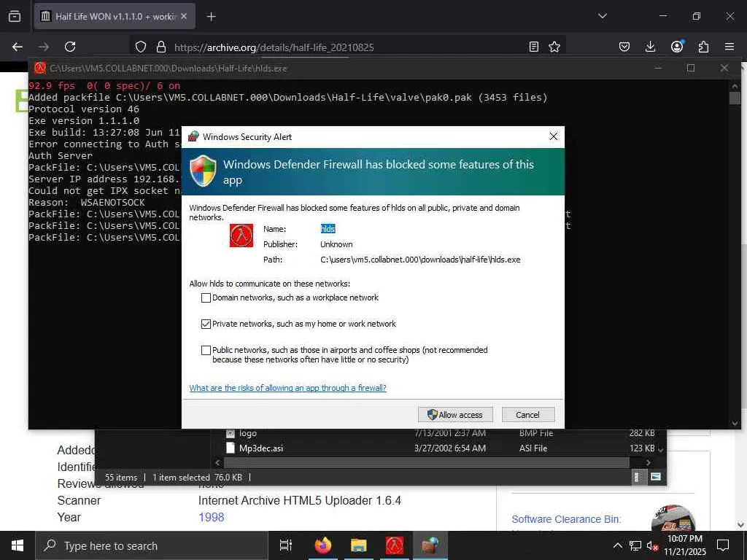This screenshot has width=747, height=560.
Task: Go forward in Firefox
Action: [44, 47]
